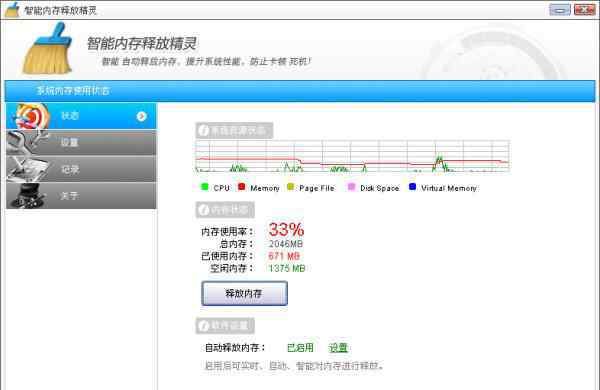Open the 关于 sidebar tab
The width and height of the screenshot is (600, 390).
click(x=81, y=196)
